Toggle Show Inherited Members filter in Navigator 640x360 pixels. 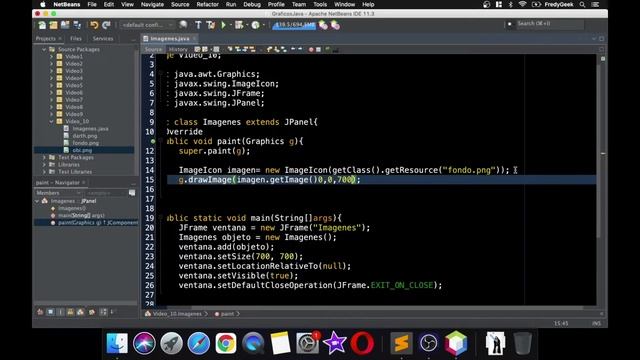click(40, 312)
